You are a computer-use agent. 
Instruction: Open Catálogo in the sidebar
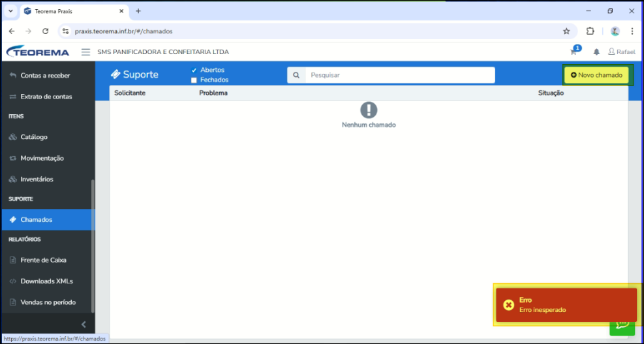(x=34, y=137)
